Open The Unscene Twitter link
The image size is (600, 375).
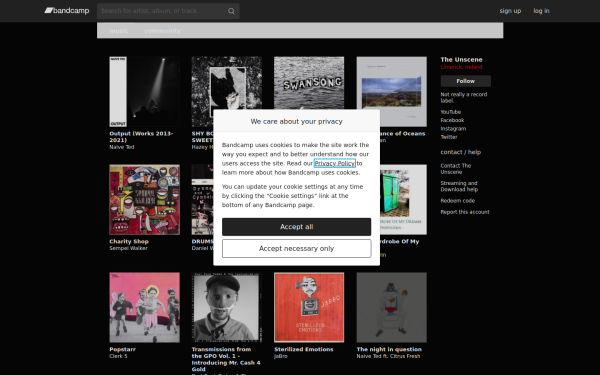449,137
